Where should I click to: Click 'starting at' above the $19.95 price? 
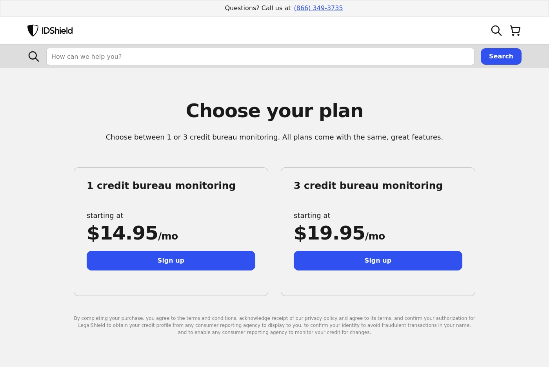point(312,216)
